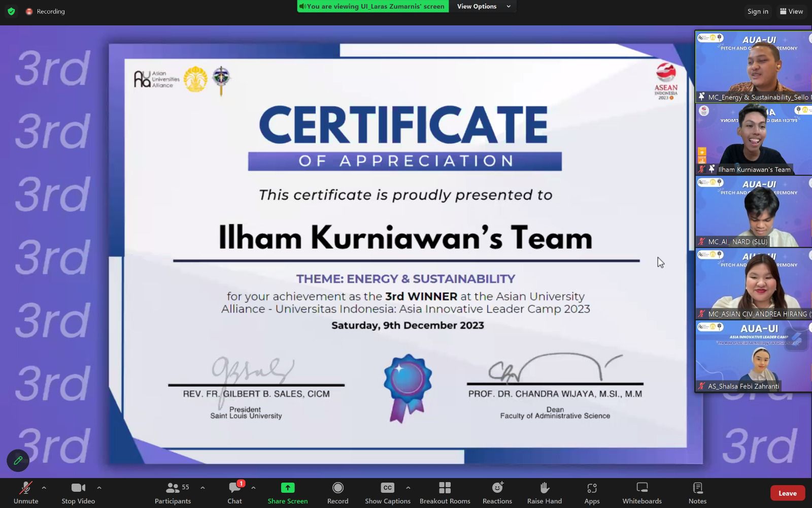812x508 pixels.
Task: Open the View layout menu
Action: (x=791, y=11)
